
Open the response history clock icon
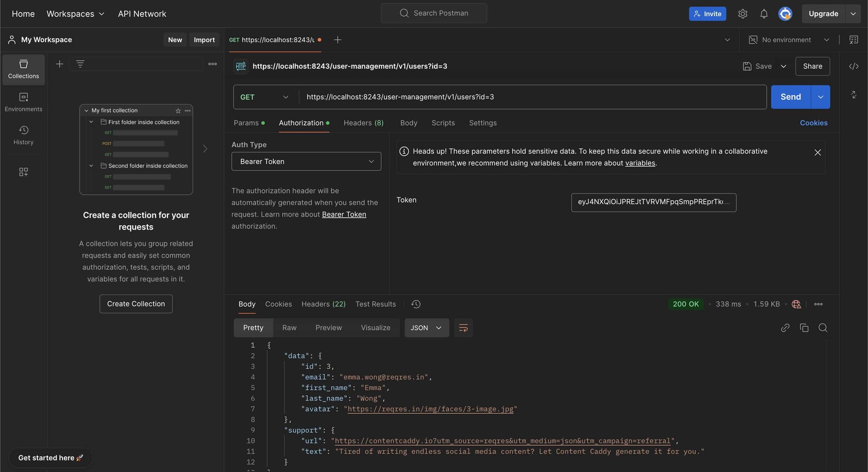(416, 304)
